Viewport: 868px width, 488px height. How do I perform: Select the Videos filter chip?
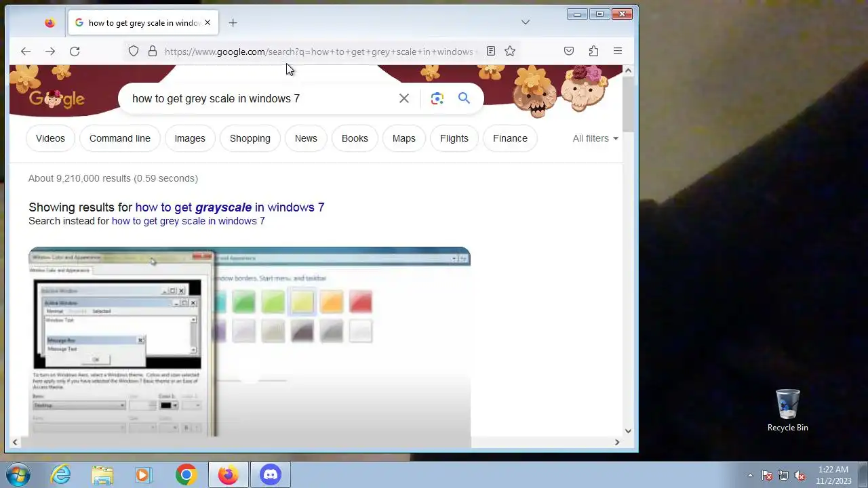point(50,138)
